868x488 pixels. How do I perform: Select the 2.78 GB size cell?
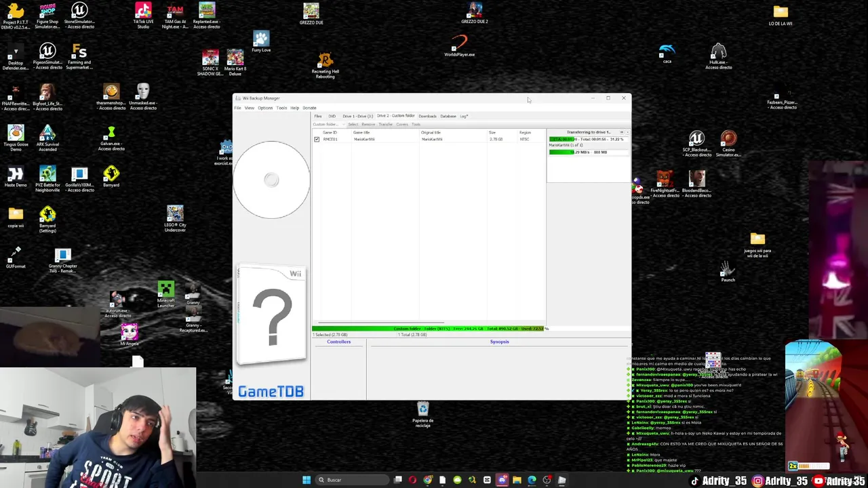[496, 139]
